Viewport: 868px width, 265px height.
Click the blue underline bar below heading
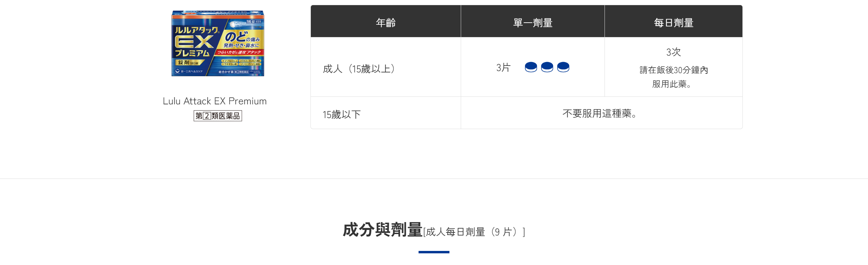click(x=434, y=252)
